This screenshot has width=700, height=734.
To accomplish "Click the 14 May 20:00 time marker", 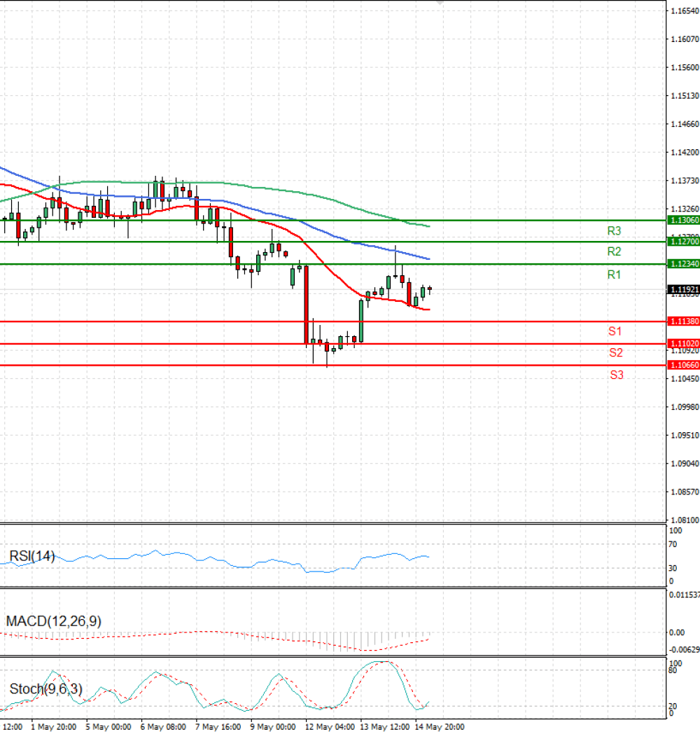I will 440,727.
